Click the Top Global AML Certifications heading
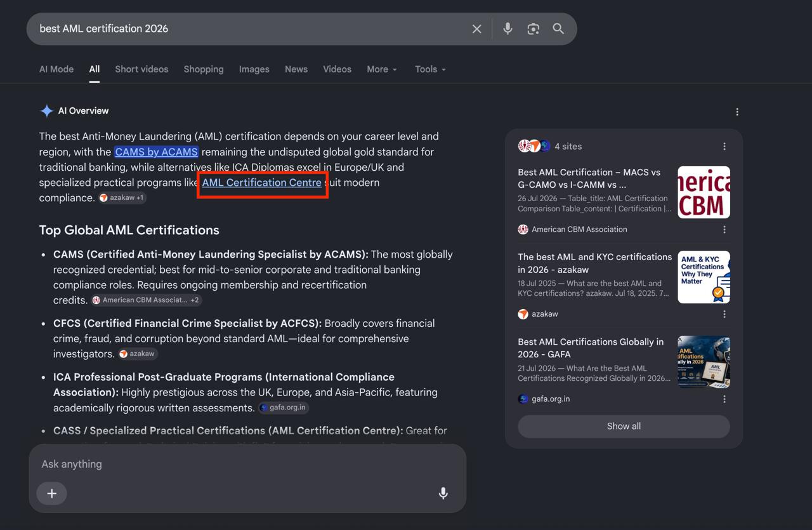Screen dimensions: 812x530 (129, 230)
